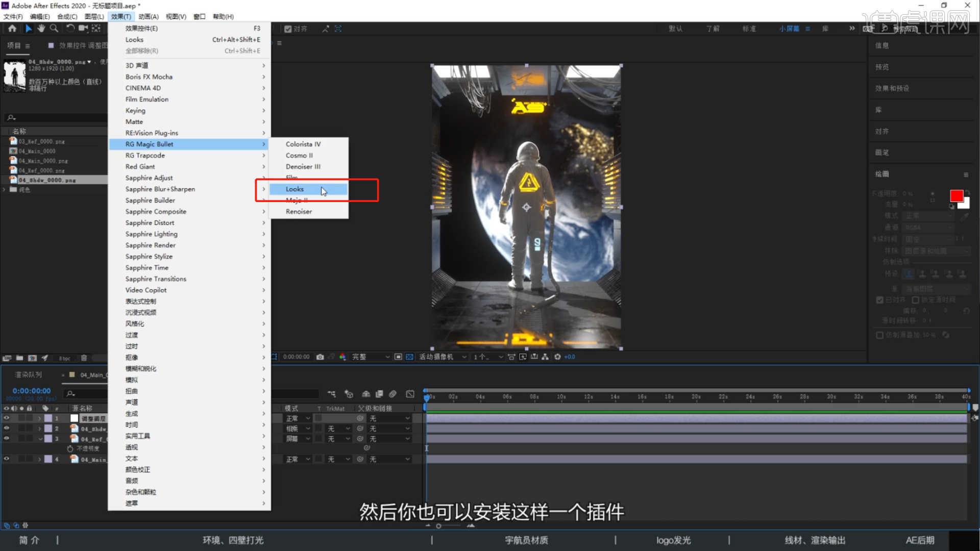This screenshot has width=980, height=551.
Task: Open composition flowchart icon in viewer bar
Action: [545, 357]
